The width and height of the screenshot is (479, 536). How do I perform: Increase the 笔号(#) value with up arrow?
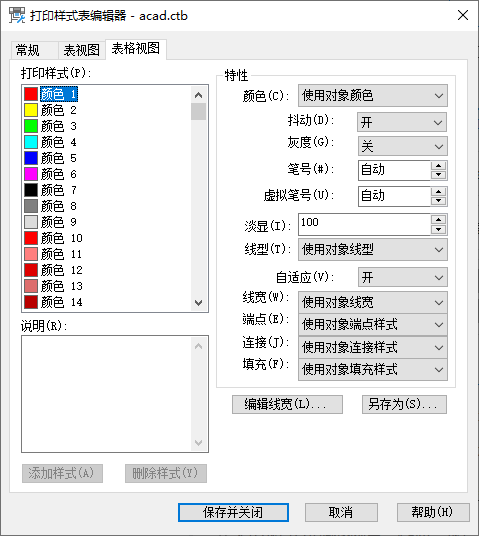439,166
